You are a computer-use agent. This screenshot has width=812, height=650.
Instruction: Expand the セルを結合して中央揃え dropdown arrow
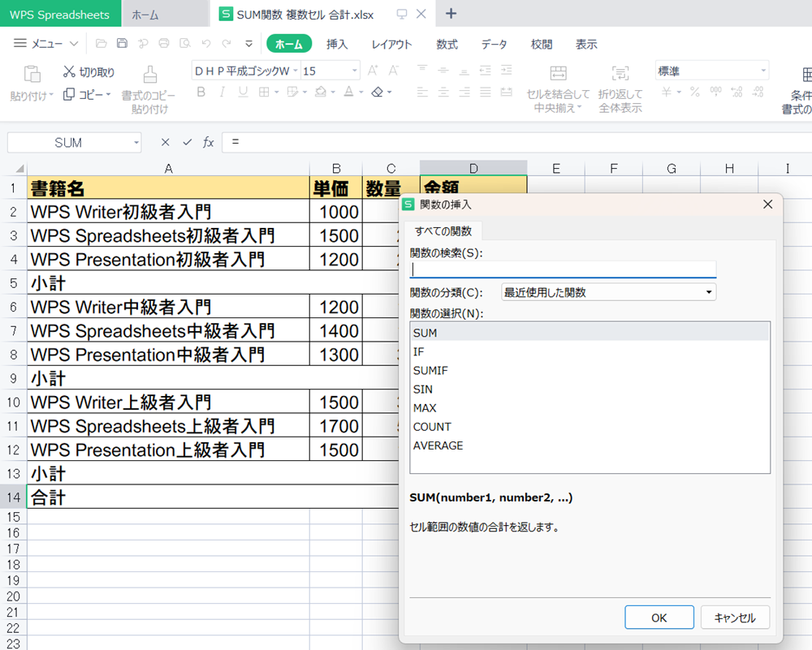click(580, 108)
